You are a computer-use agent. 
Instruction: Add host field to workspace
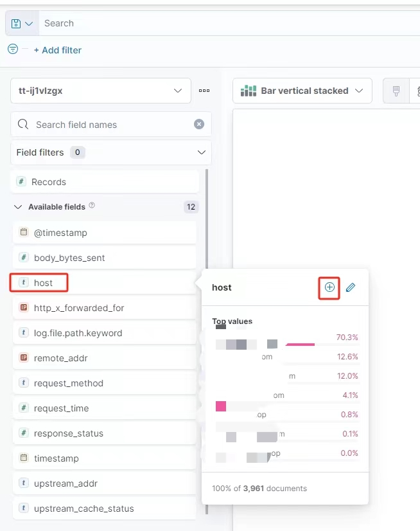click(329, 287)
